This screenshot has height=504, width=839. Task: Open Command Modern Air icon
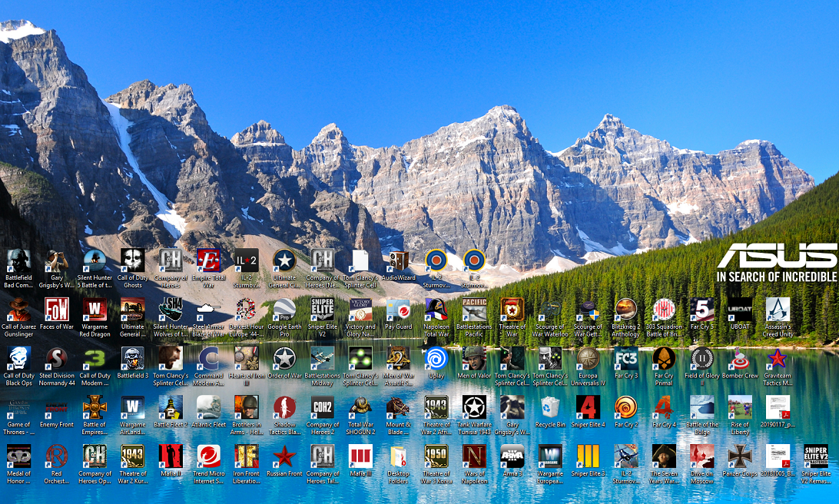click(208, 359)
